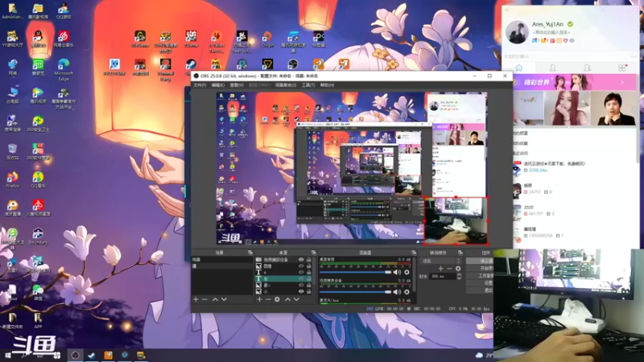Open the Origin desktop icon
The image size is (644, 362).
(x=267, y=39)
